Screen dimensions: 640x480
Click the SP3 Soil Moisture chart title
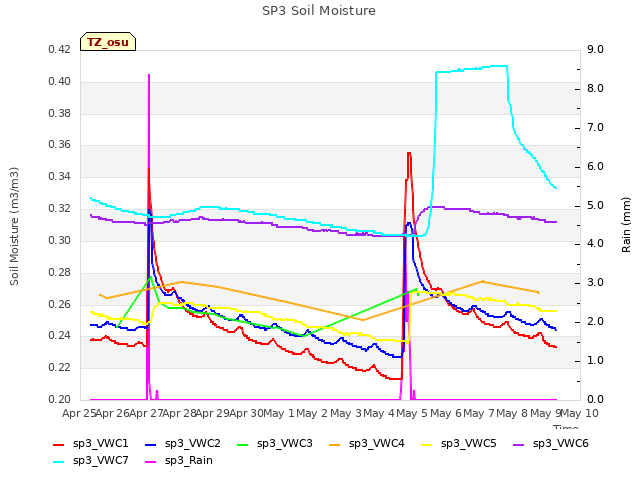319,11
